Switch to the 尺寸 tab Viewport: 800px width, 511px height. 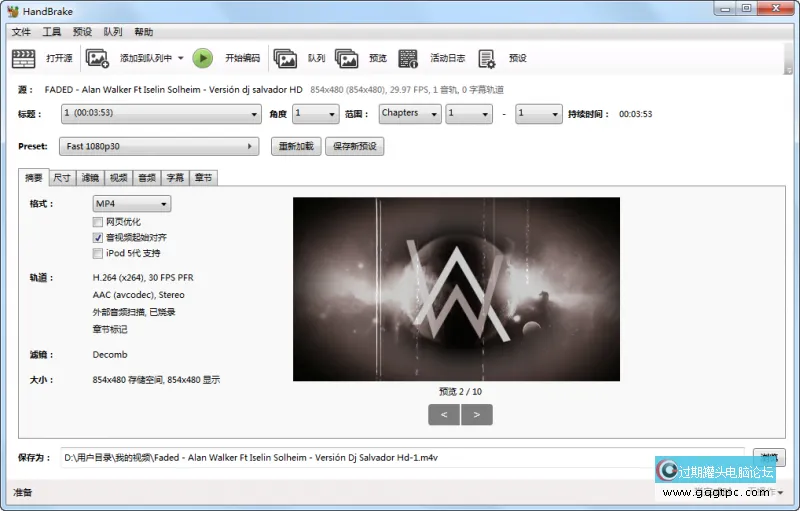[x=62, y=177]
